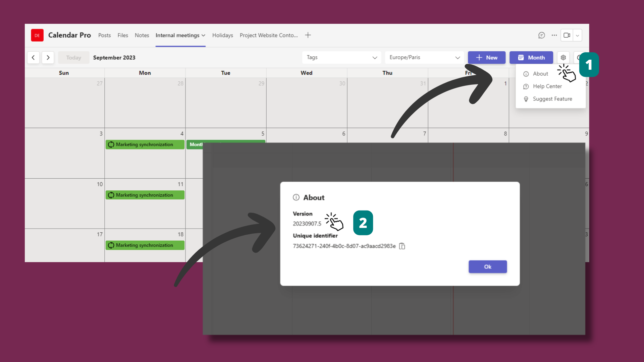Open the Europe/Paris timezone dropdown

(x=424, y=57)
